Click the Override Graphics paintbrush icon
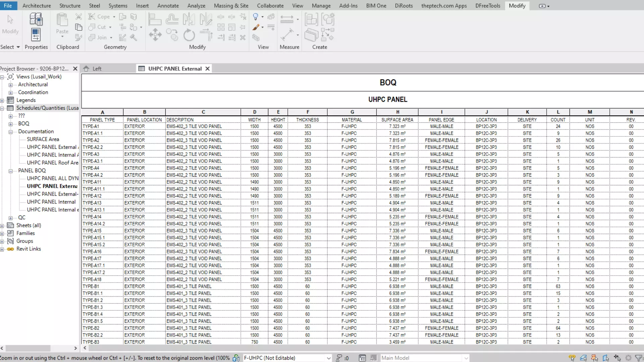644x362 pixels. (x=256, y=27)
